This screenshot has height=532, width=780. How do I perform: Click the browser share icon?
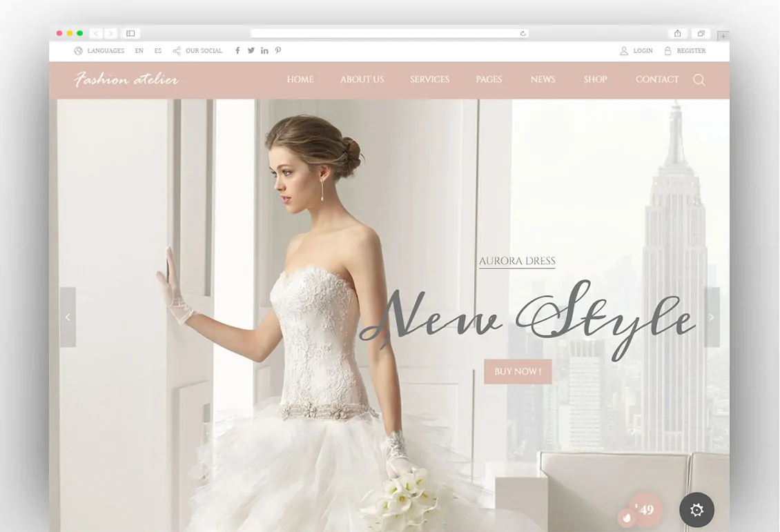click(x=678, y=33)
